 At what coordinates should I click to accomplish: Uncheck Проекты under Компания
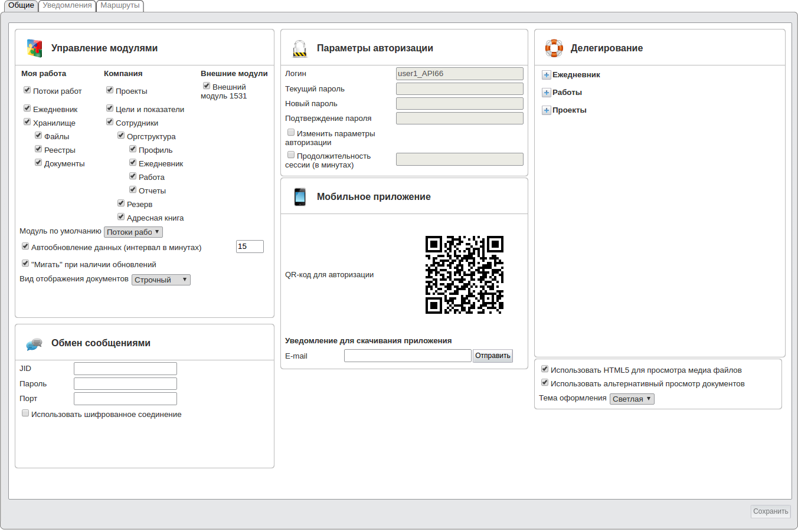pyautogui.click(x=110, y=90)
